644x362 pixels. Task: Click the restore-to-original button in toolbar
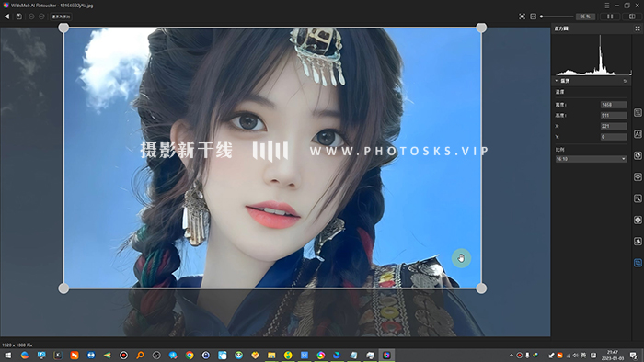point(61,17)
